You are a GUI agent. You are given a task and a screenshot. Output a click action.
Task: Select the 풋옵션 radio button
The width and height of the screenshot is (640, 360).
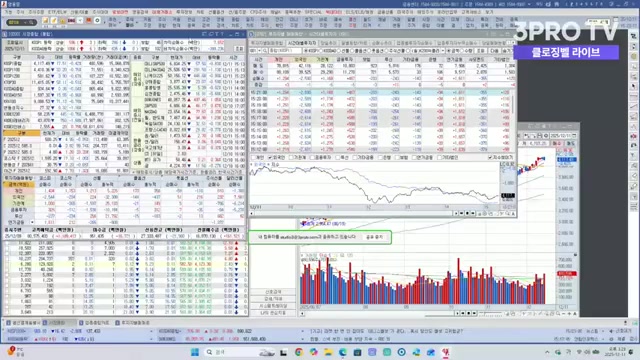(x=370, y=51)
